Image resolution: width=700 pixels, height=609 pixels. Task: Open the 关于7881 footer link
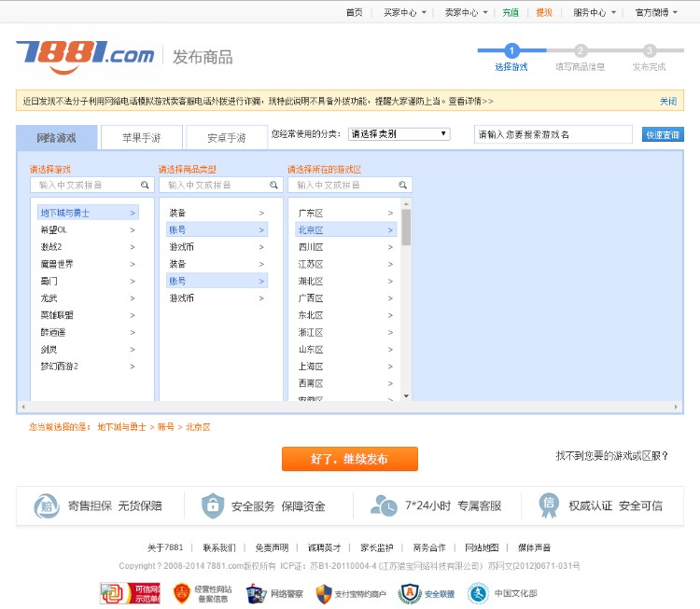coord(165,547)
